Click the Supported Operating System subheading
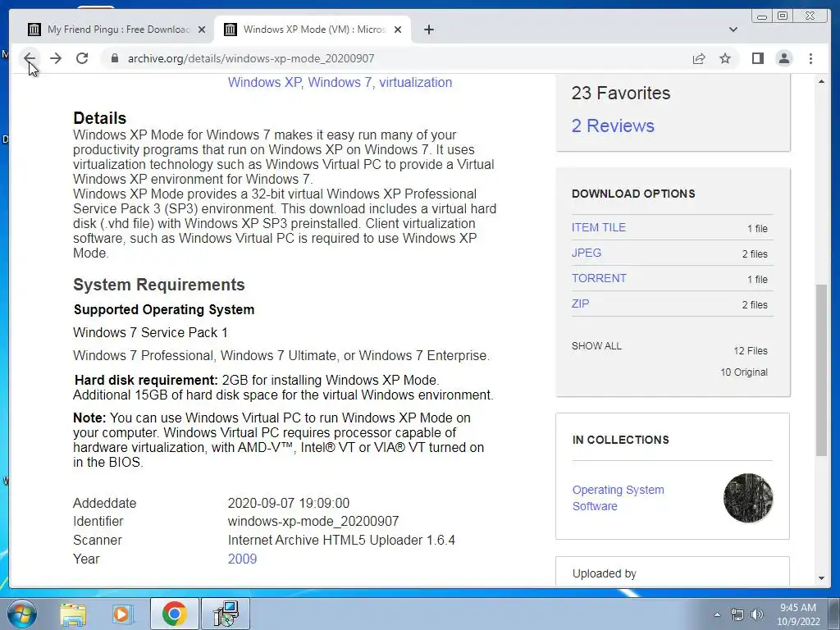840x630 pixels. point(164,309)
